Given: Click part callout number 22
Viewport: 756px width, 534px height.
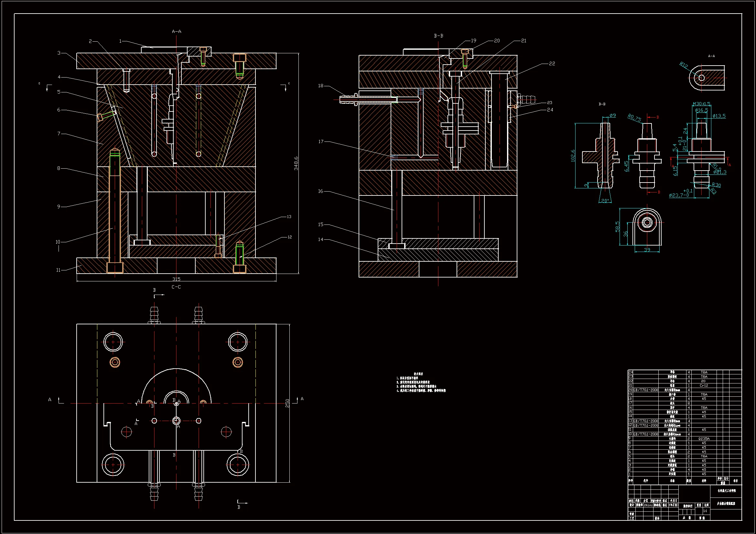Looking at the screenshot, I should click(x=552, y=64).
